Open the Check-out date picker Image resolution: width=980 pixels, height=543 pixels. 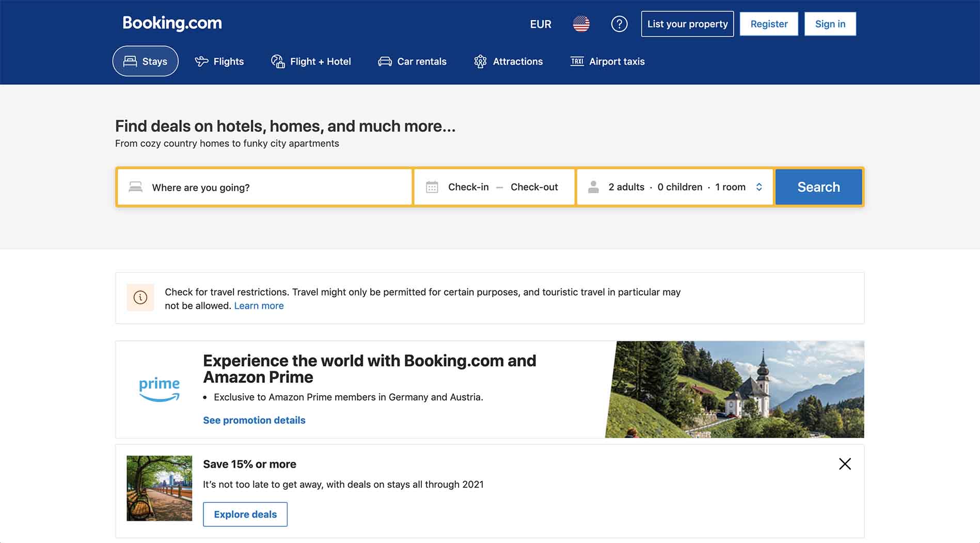click(x=534, y=187)
